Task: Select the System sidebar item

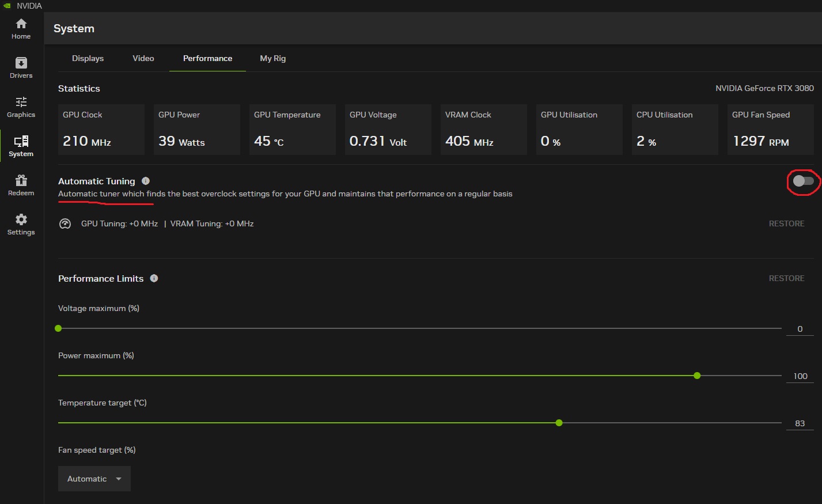Action: [21, 146]
